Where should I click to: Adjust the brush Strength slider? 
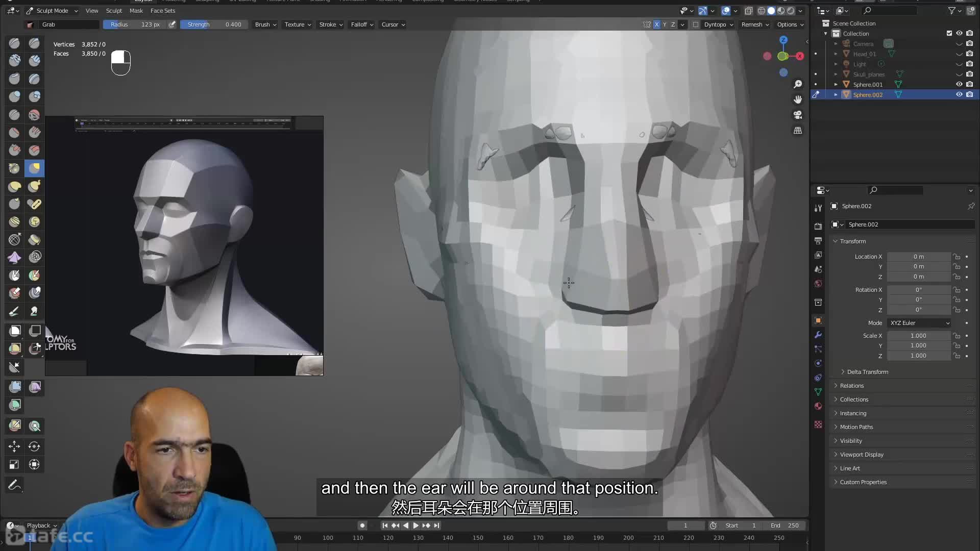click(x=214, y=24)
